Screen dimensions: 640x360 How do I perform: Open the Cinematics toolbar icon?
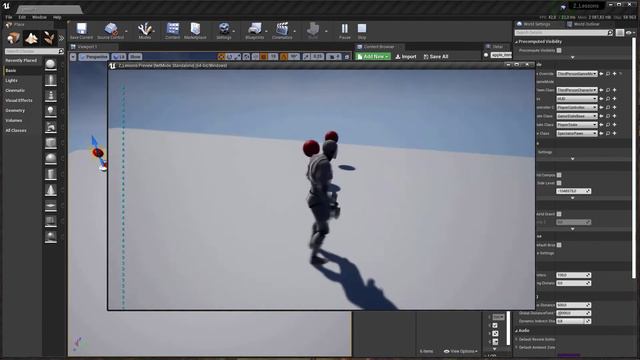[x=282, y=31]
